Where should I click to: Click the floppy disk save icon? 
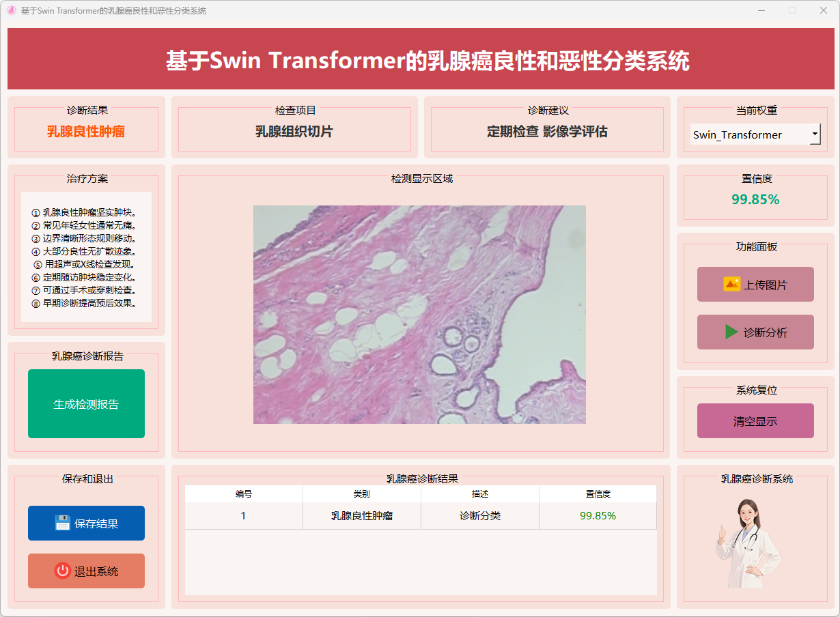63,523
